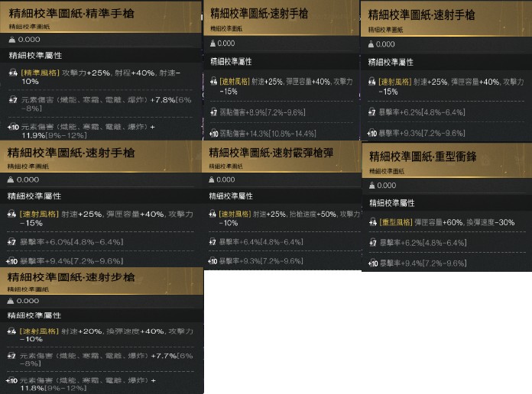The height and width of the screenshot is (394, 532).
Task: Click the weight icon in 速射步槍 card
Action: pos(11,301)
